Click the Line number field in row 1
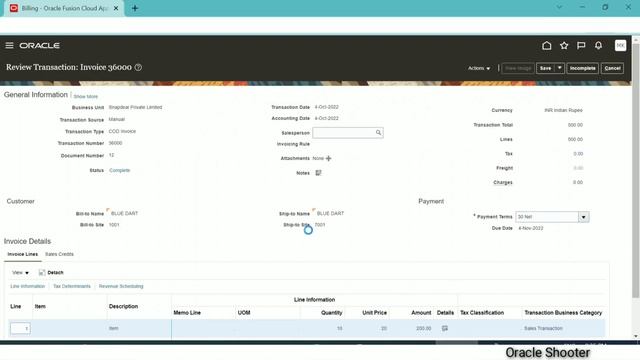The width and height of the screenshot is (640, 360). coord(20,329)
